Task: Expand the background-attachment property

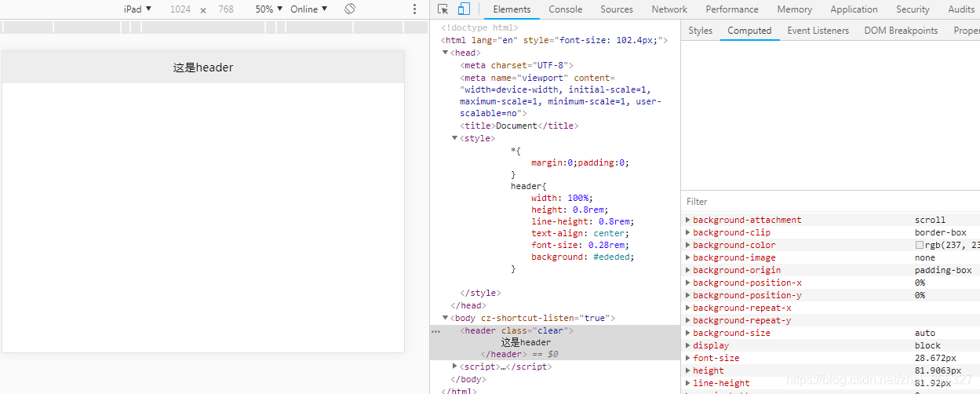Action: coord(688,220)
